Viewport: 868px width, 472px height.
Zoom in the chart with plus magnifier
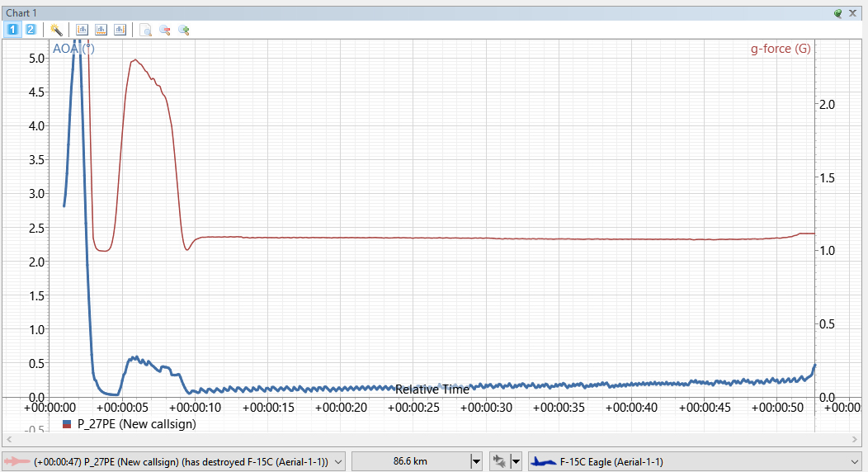tap(184, 30)
